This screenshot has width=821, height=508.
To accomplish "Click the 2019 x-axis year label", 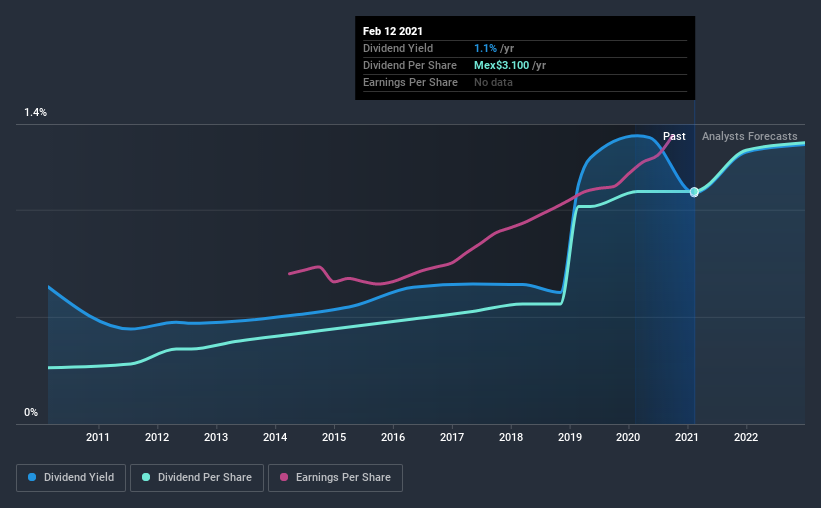I will tap(570, 437).
